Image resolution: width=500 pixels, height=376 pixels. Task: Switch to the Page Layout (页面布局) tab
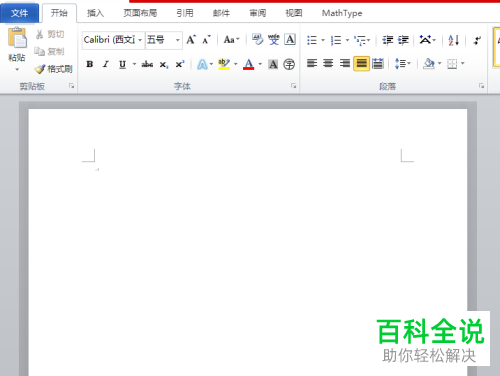140,13
